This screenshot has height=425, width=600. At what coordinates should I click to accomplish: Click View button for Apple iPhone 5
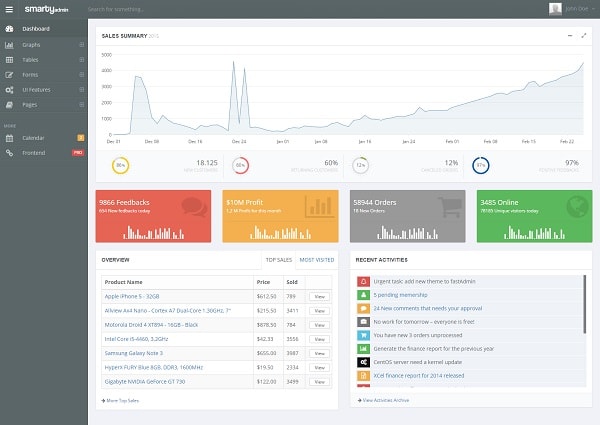point(319,297)
